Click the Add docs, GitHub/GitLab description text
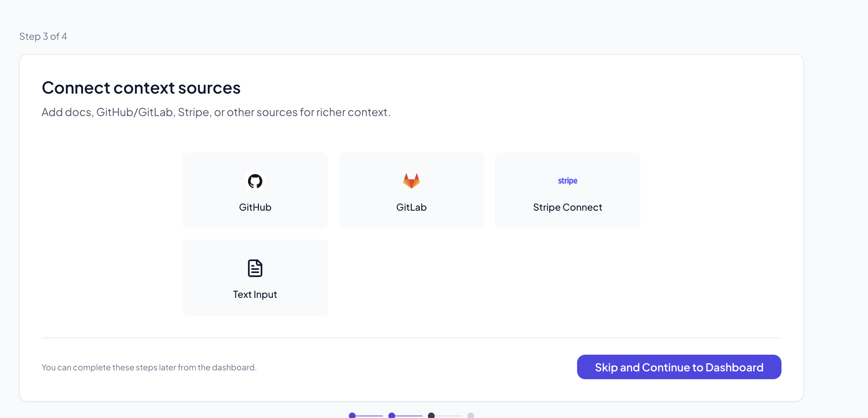The image size is (868, 418). [216, 112]
